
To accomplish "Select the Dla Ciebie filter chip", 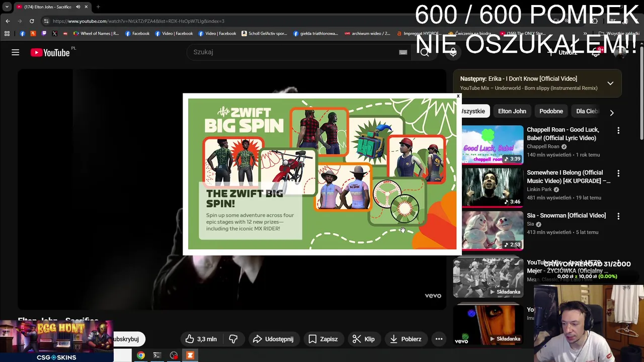I will click(587, 111).
